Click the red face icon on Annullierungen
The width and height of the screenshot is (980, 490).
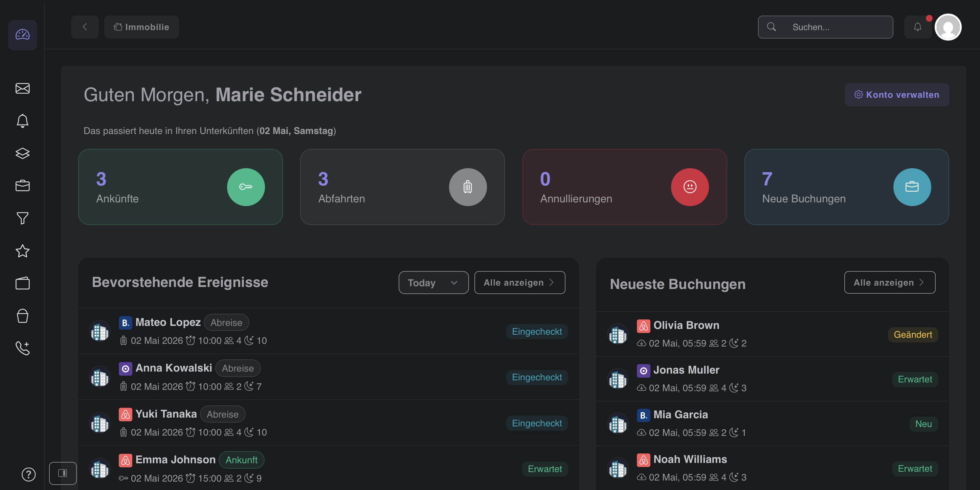tap(690, 187)
